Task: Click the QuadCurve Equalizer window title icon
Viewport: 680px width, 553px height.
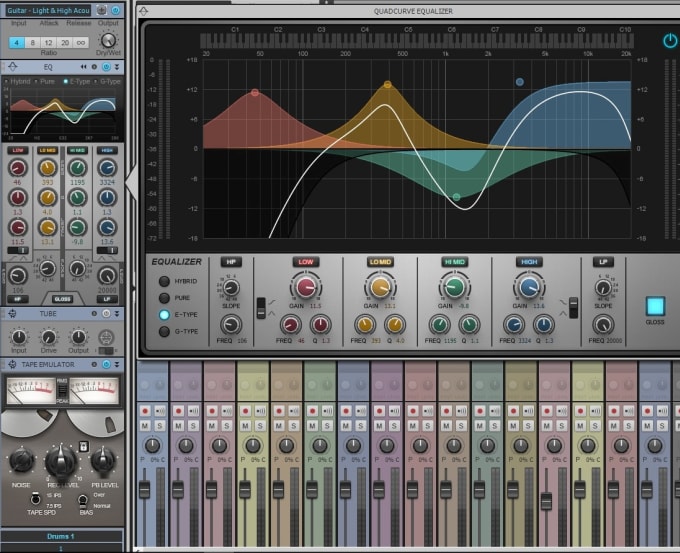Action: click(x=144, y=11)
